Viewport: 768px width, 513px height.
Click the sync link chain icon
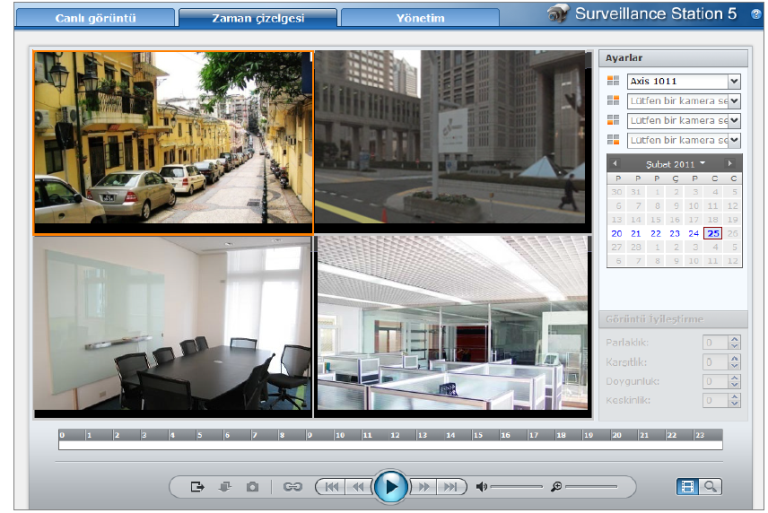tap(292, 487)
